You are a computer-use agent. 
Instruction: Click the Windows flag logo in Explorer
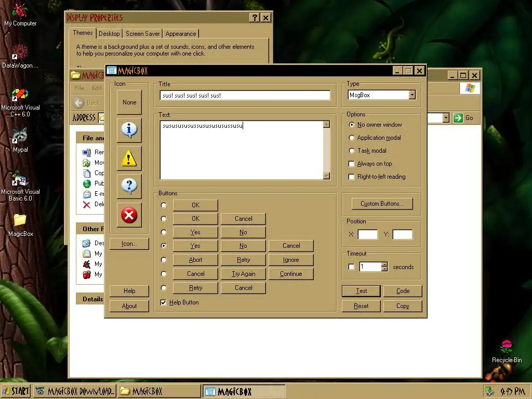[x=470, y=88]
